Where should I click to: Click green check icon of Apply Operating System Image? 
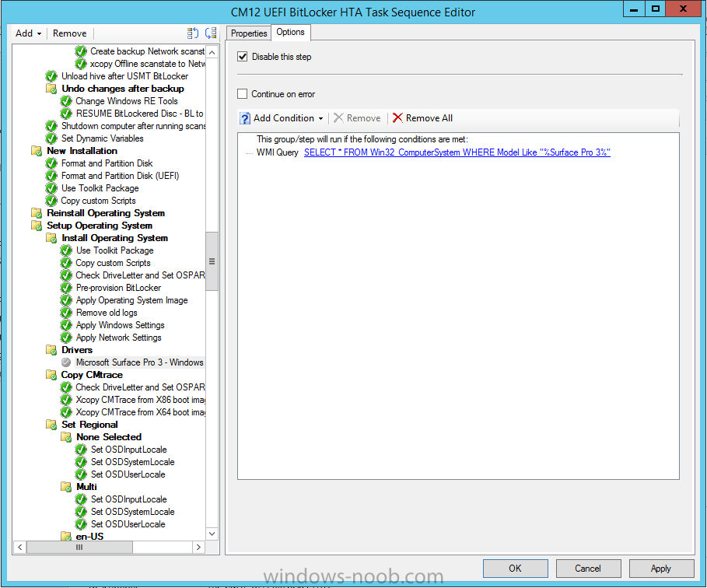pyautogui.click(x=66, y=300)
